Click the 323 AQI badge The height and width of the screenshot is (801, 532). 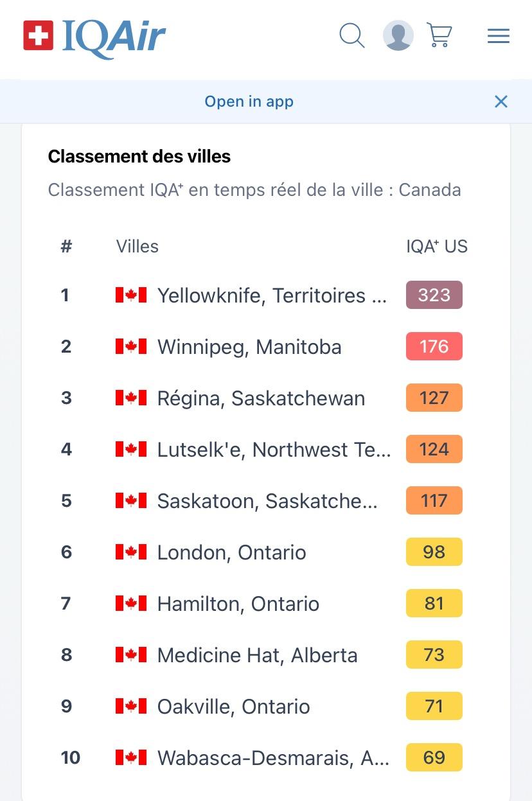[x=434, y=295]
